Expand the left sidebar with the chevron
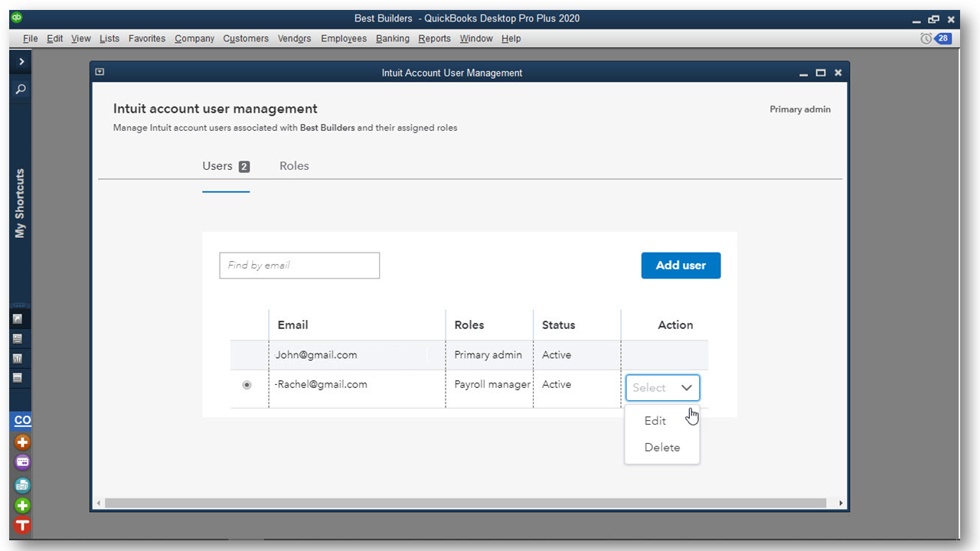Viewport: 980px width, 551px height. coord(21,61)
